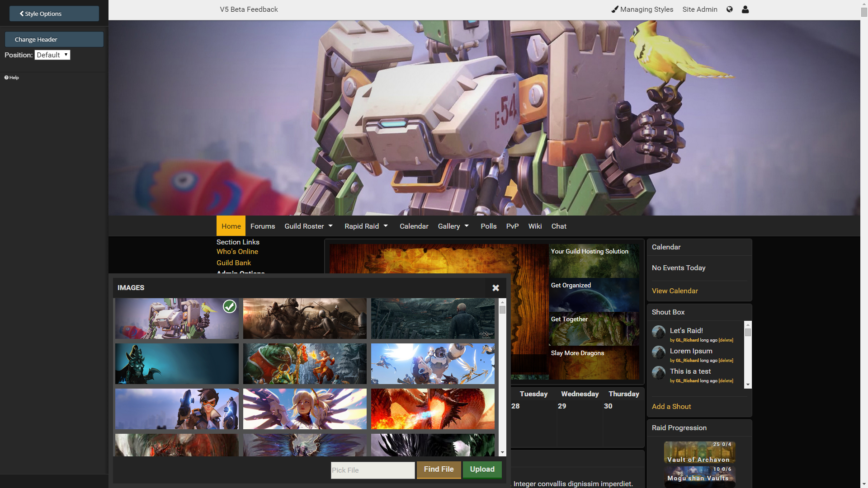Open the Chat nav item
The image size is (868, 488).
[559, 226]
